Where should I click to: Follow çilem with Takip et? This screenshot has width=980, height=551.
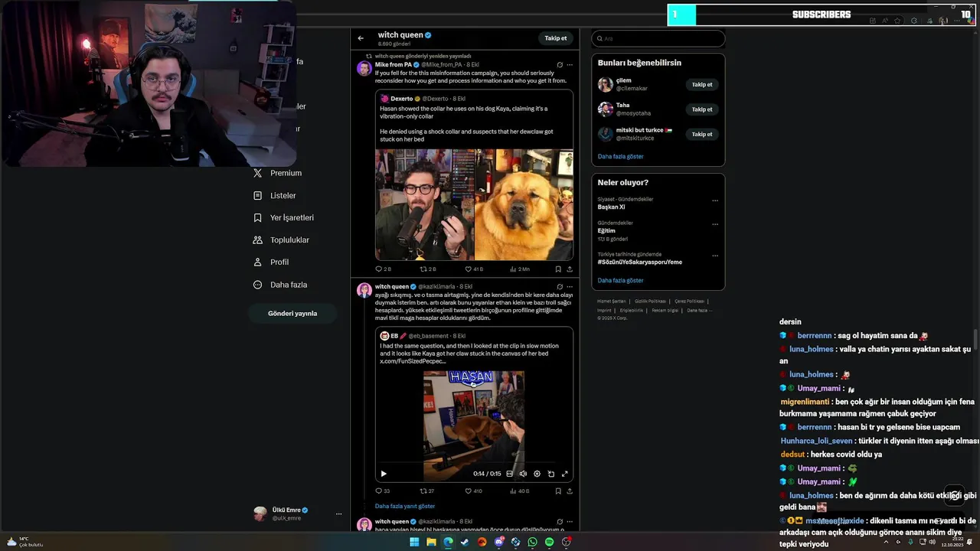(702, 85)
